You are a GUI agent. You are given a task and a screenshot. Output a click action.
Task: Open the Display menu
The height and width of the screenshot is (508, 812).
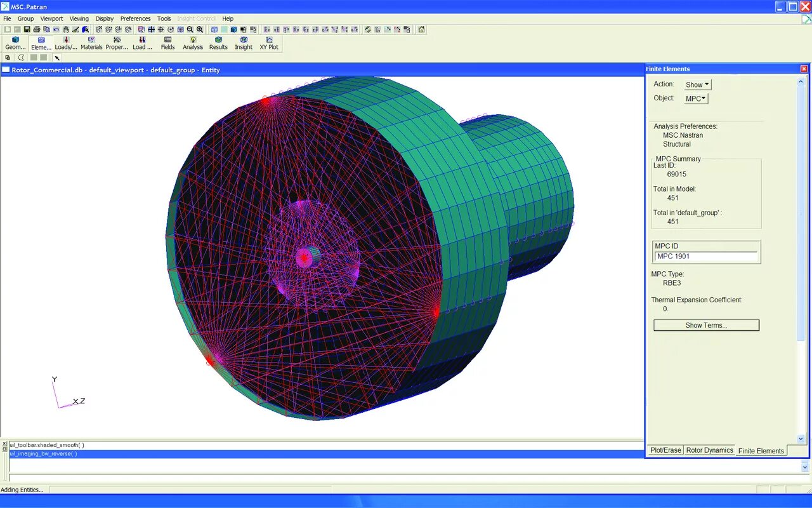point(105,18)
